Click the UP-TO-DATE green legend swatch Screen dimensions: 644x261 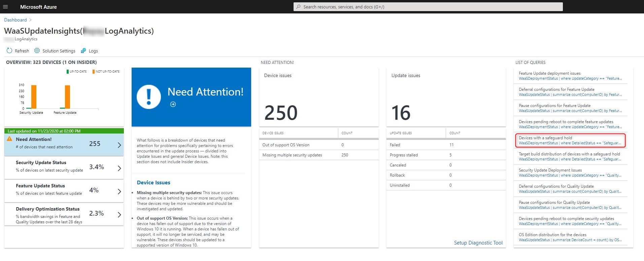pos(68,72)
